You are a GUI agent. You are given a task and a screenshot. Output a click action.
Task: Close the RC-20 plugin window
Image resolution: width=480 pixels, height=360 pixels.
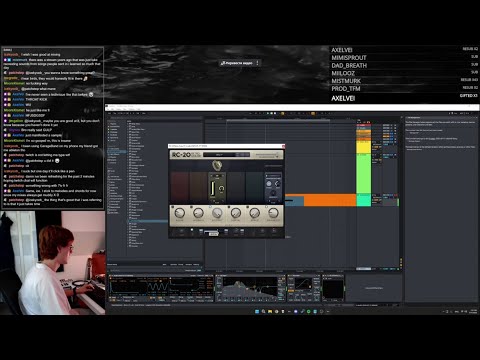(283, 146)
